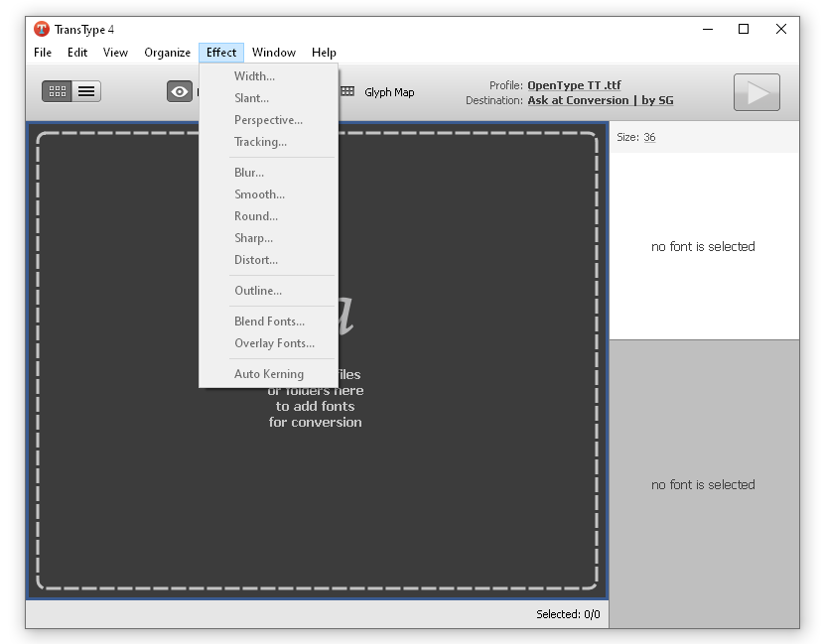Viewport: 823px width, 644px height.
Task: Open Overlay Fonts... dialog
Action: pos(268,343)
